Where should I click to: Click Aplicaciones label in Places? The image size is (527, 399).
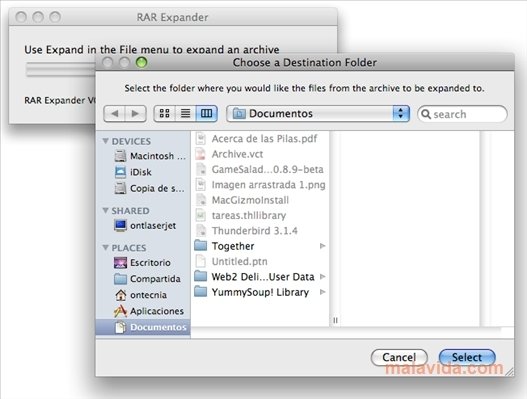pyautogui.click(x=157, y=311)
